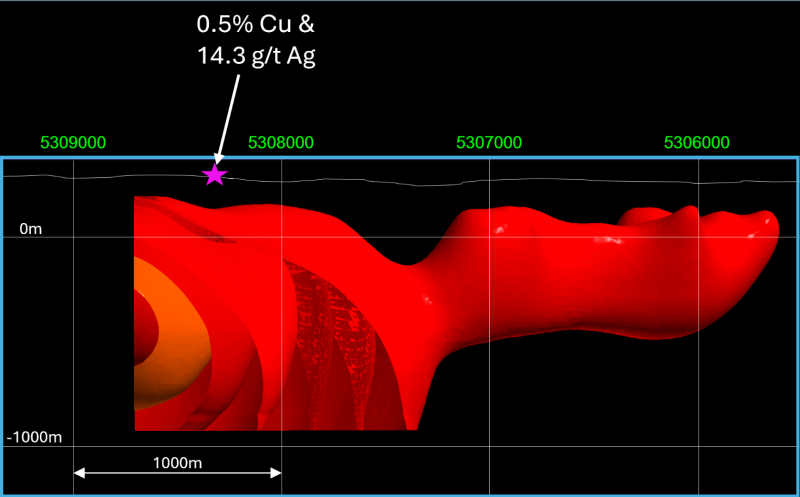Select the -1000m elevation label
This screenshot has height=497, width=800.
coord(34,438)
